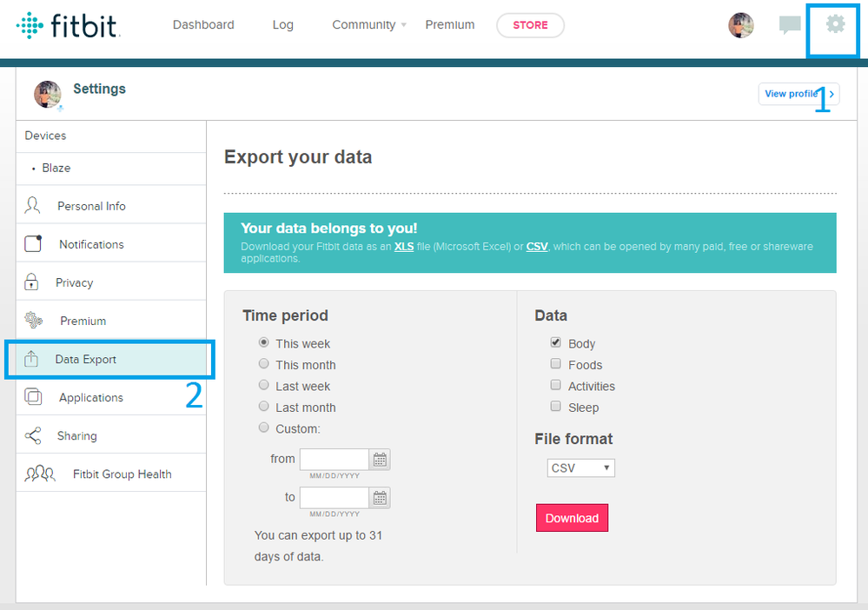Screen dimensions: 868x610
Task: Open calendar picker for from date
Action: [380, 460]
